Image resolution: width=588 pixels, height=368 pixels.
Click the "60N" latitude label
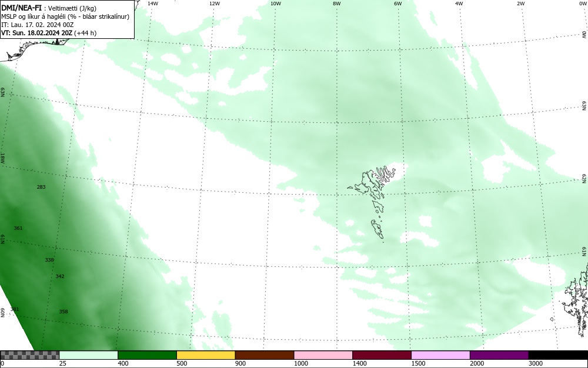point(2,313)
